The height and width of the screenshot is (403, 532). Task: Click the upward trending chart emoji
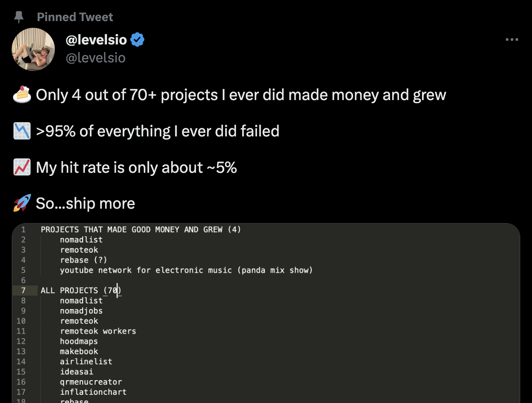point(22,167)
